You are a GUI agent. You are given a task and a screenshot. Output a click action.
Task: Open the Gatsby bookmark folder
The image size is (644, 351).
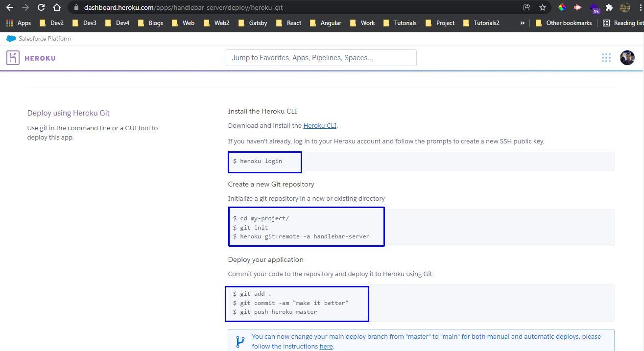[x=253, y=23]
